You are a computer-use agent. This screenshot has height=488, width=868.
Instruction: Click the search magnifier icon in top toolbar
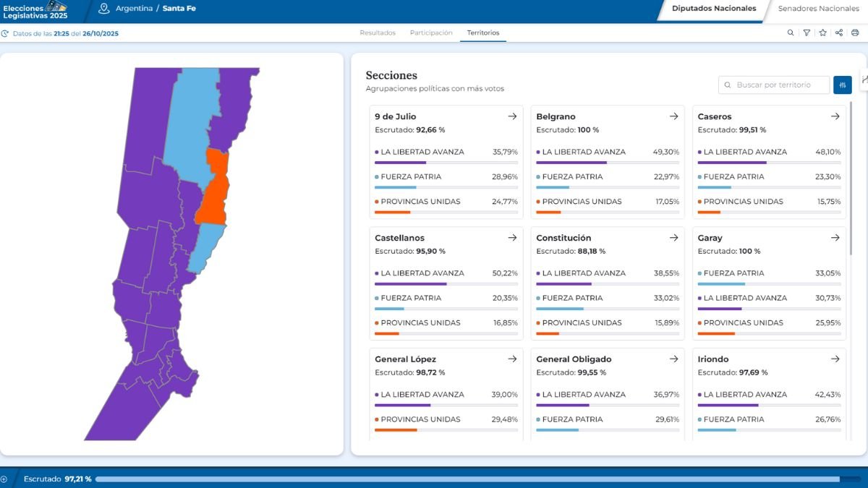coord(791,33)
